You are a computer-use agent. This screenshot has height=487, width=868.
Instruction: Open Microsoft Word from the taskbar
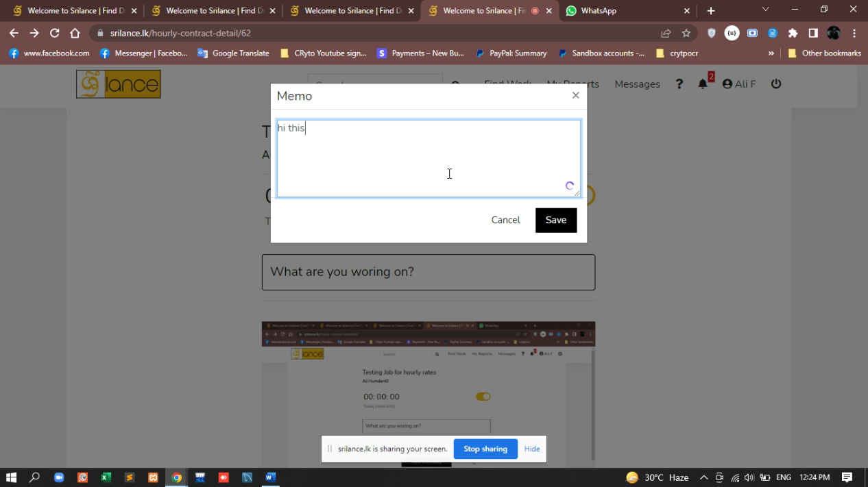click(270, 477)
